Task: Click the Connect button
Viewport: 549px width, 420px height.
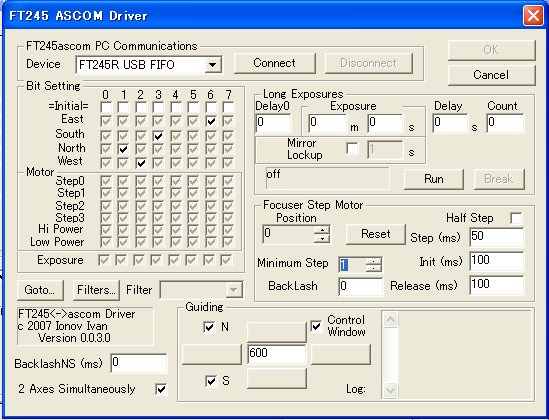Action: pyautogui.click(x=274, y=63)
